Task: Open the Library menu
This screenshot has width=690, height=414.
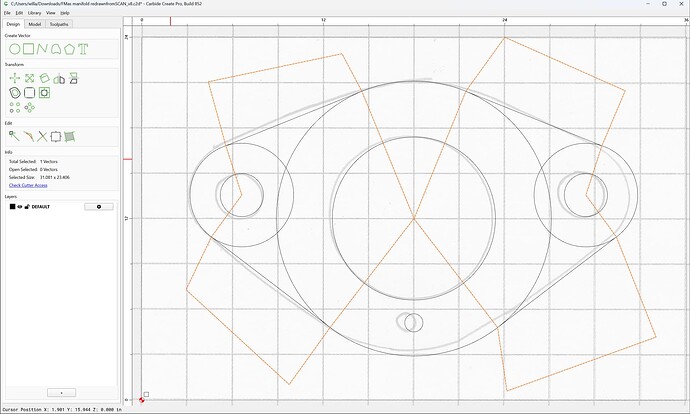Action: 34,13
